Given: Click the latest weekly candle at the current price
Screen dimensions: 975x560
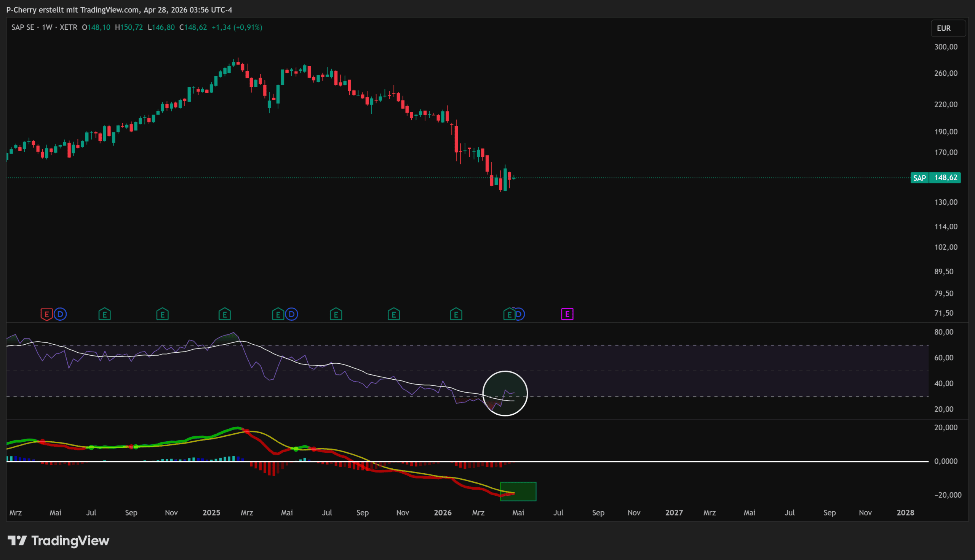Looking at the screenshot, I should tap(514, 177).
